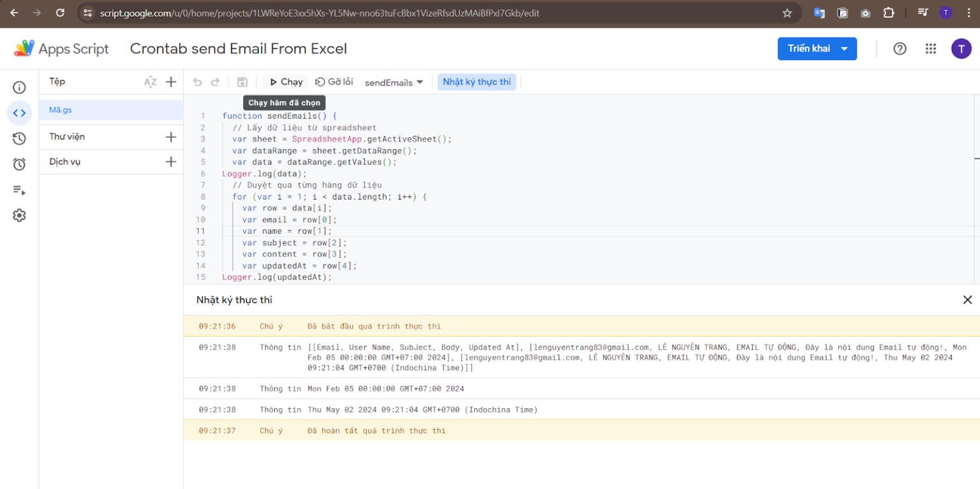Expand the sendEmails function dropdown
Image resolution: width=980 pixels, height=489 pixels.
point(394,82)
